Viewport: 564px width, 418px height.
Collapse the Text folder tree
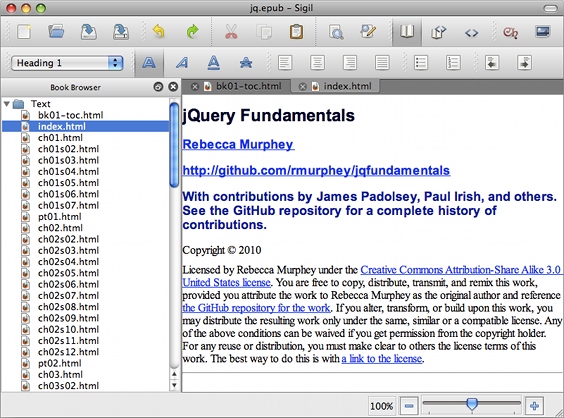pos(6,104)
